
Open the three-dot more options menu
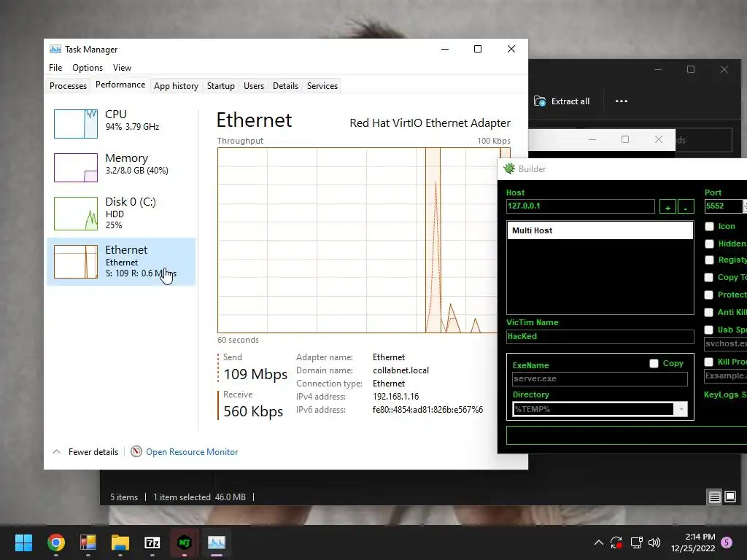tap(622, 101)
